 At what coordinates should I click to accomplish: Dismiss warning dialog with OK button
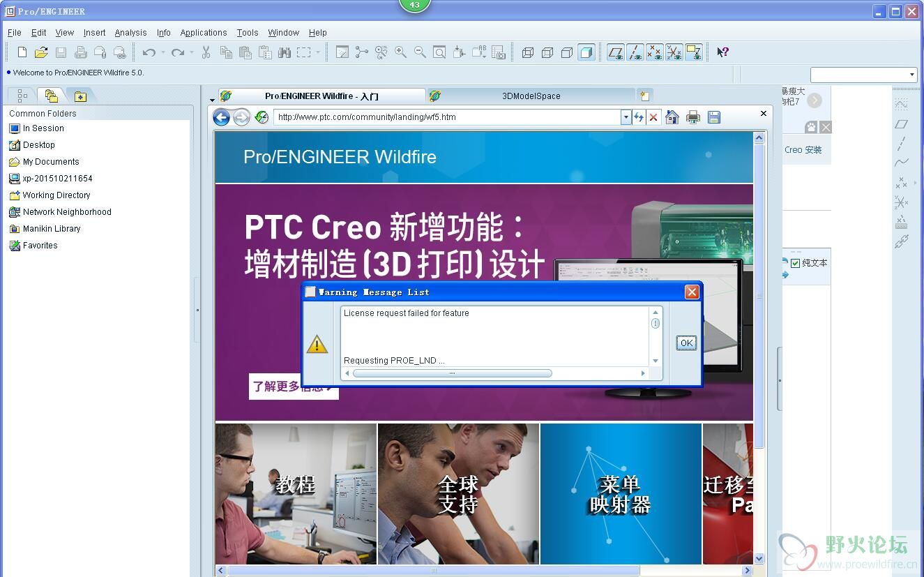point(687,343)
